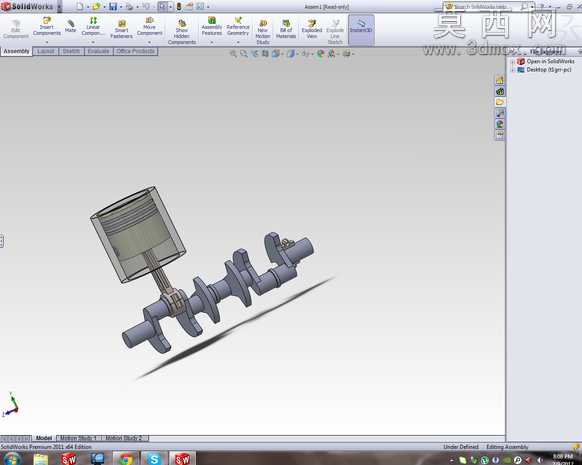Viewport: 582px width, 465px height.
Task: Click the Save icon
Action: click(113, 6)
